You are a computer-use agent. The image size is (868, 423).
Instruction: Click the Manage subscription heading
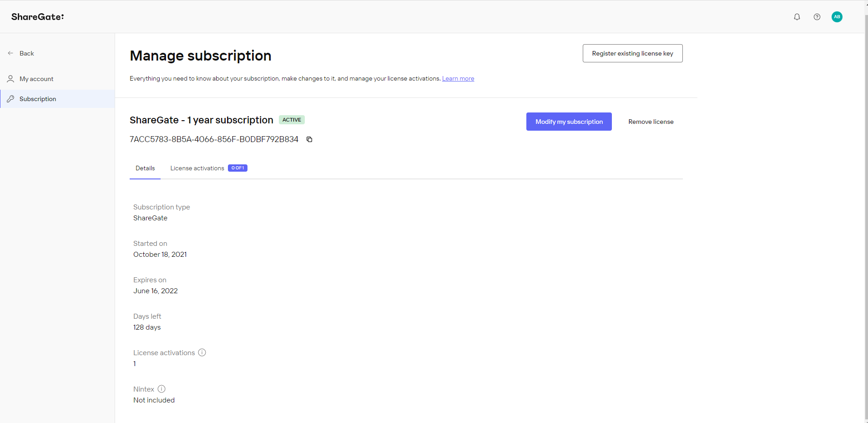[201, 56]
